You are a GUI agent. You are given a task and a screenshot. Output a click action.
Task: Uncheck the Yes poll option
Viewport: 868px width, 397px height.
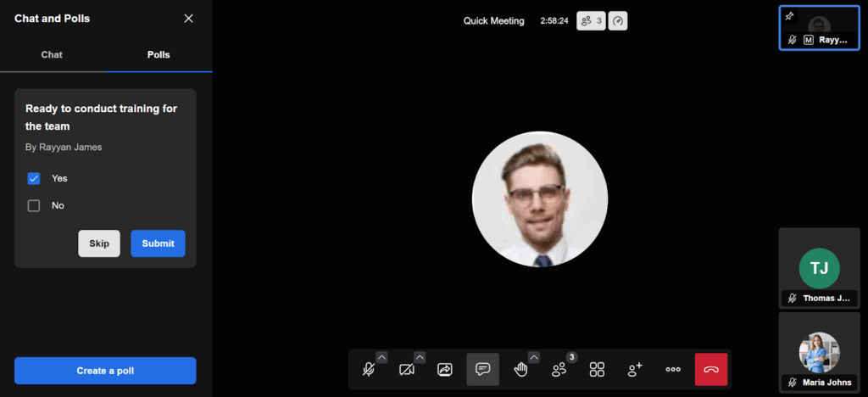pos(34,178)
